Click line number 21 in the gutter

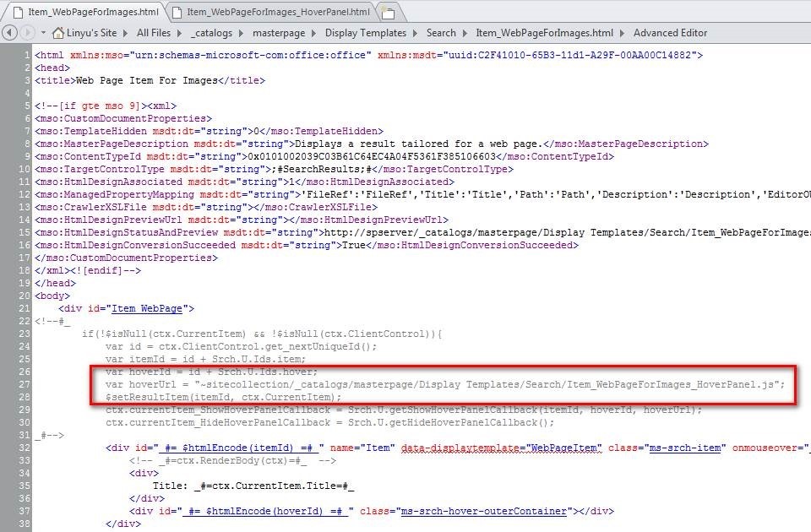click(x=24, y=309)
